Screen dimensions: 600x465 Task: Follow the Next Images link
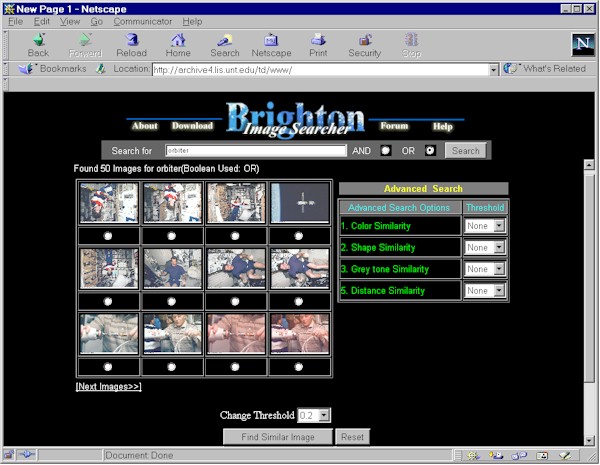(109, 387)
